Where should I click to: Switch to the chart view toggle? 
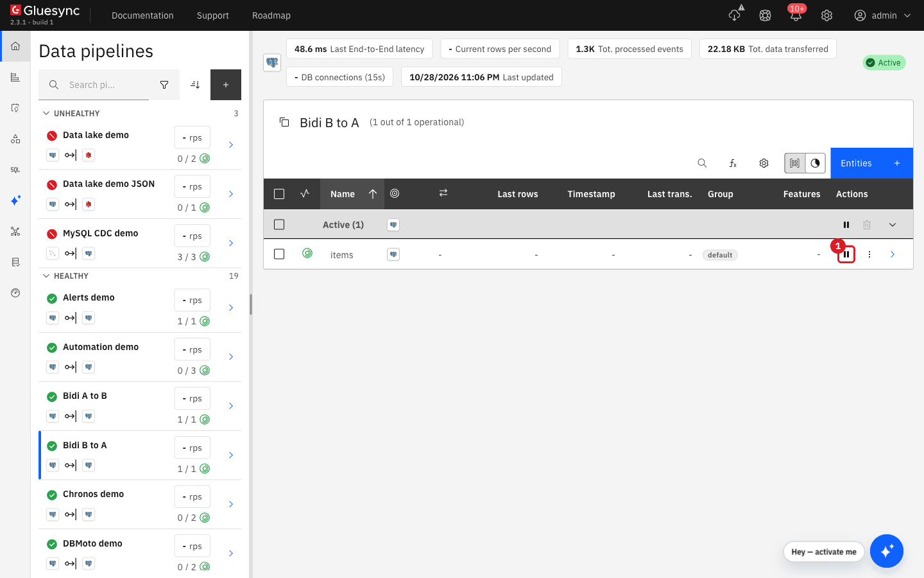[815, 163]
